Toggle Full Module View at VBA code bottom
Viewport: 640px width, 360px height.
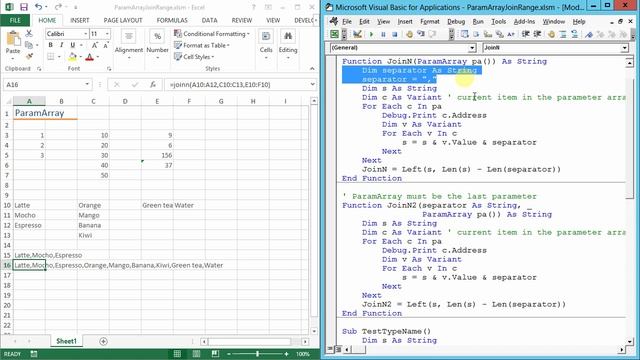(x=338, y=349)
